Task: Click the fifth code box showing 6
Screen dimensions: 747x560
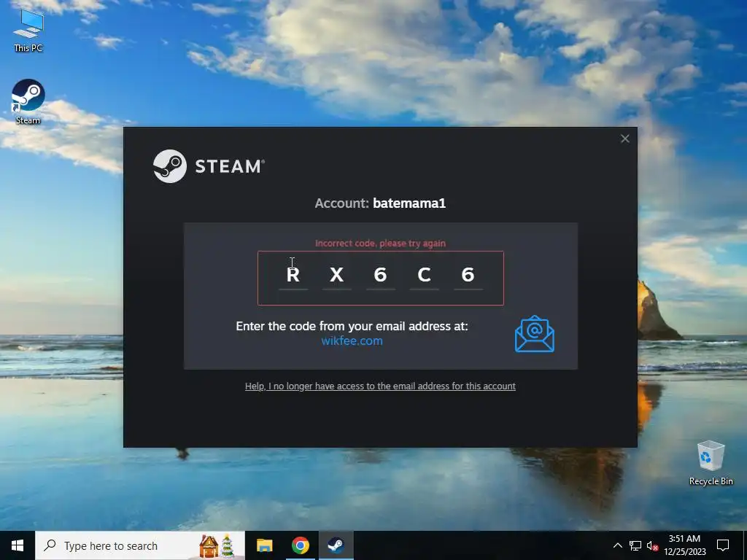Action: coord(468,275)
